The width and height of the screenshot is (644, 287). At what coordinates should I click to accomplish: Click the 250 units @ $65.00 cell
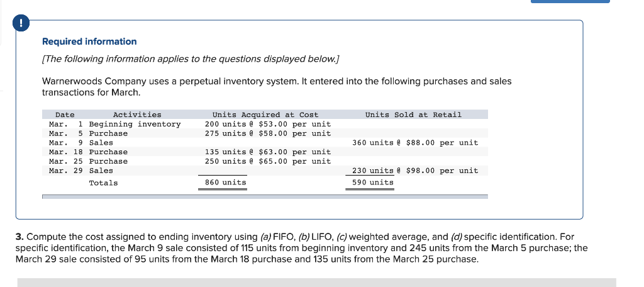[268, 161]
